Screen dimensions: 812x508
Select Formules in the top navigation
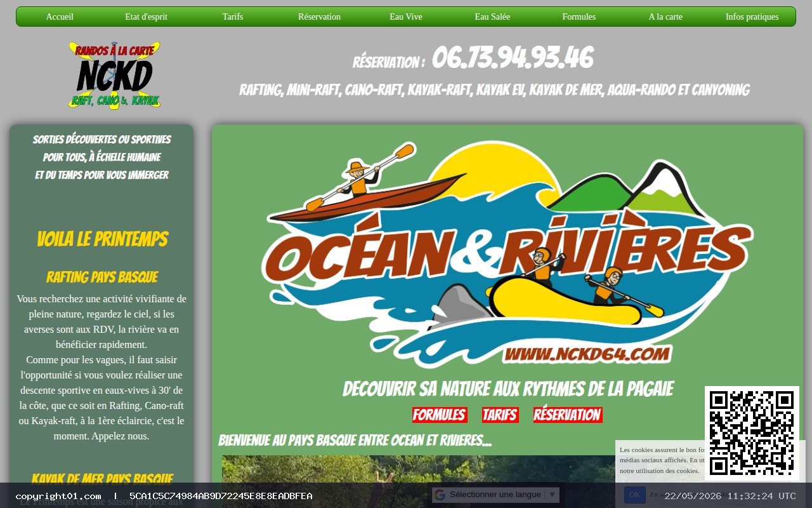pos(579,17)
